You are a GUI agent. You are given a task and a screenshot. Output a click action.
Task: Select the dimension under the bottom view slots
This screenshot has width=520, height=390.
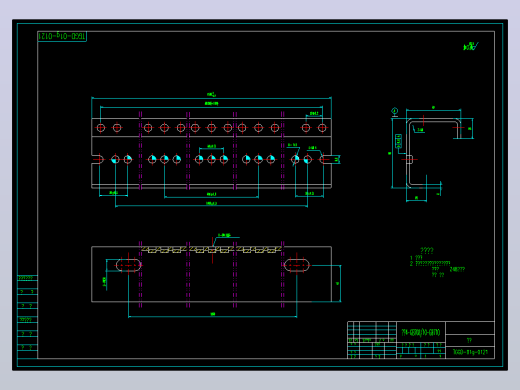(x=212, y=314)
